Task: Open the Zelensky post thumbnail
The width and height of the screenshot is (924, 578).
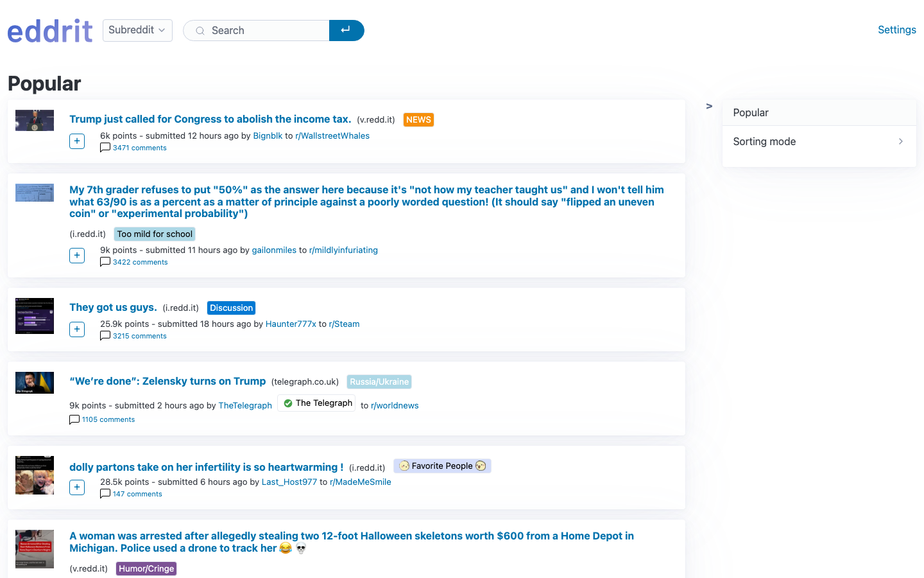Action: (35, 383)
